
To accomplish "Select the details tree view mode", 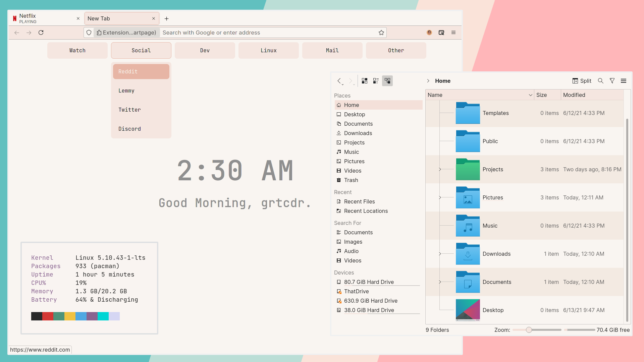I will coord(387,81).
